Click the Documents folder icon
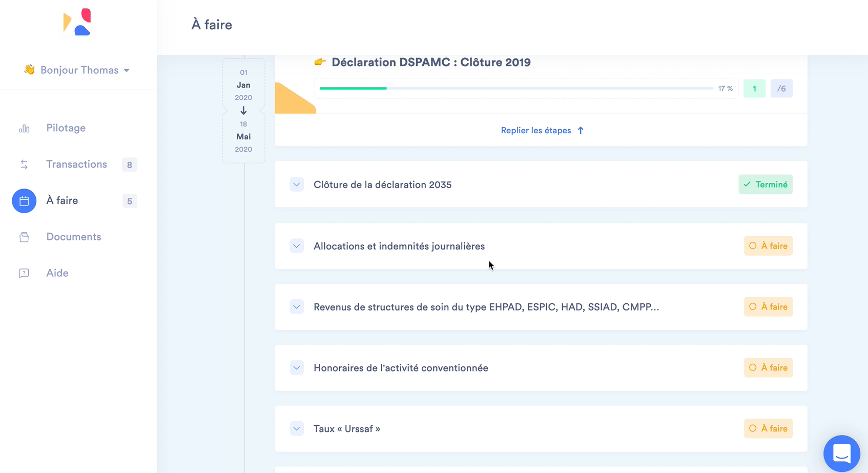Image resolution: width=868 pixels, height=473 pixels. (x=24, y=237)
